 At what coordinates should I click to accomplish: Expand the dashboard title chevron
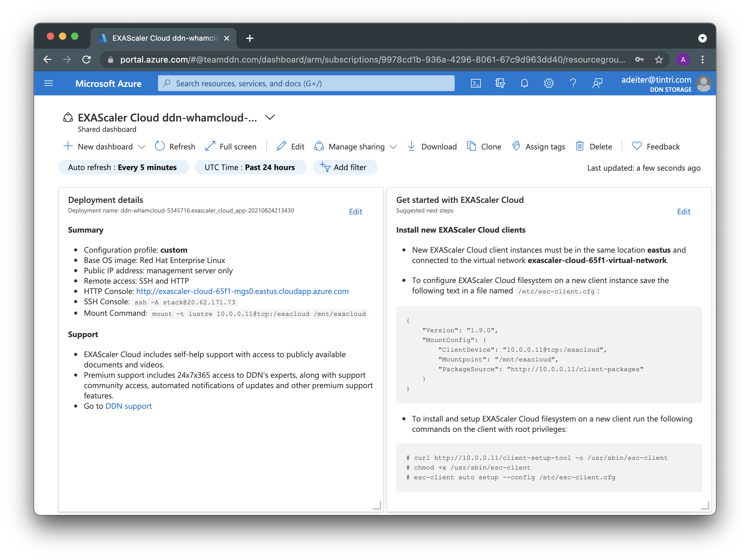270,118
